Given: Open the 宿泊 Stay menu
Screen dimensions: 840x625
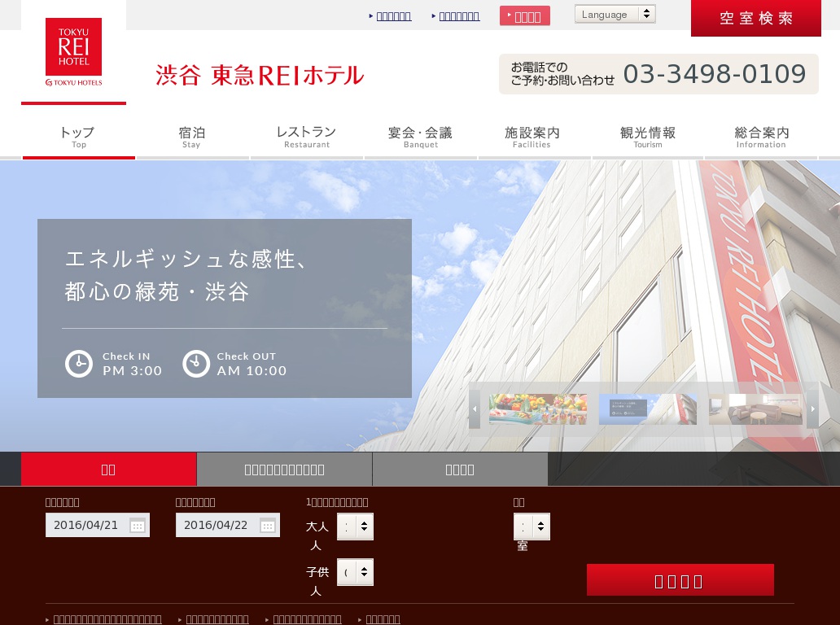Looking at the screenshot, I should [192, 137].
